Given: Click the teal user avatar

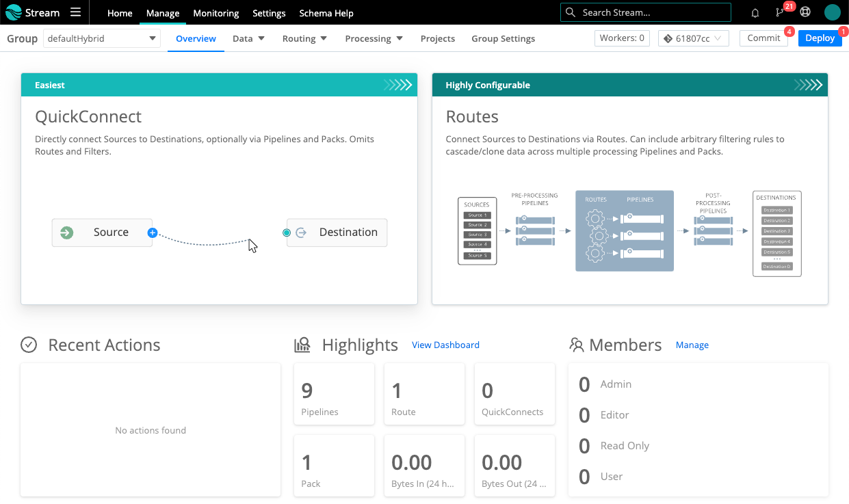Looking at the screenshot, I should 832,12.
